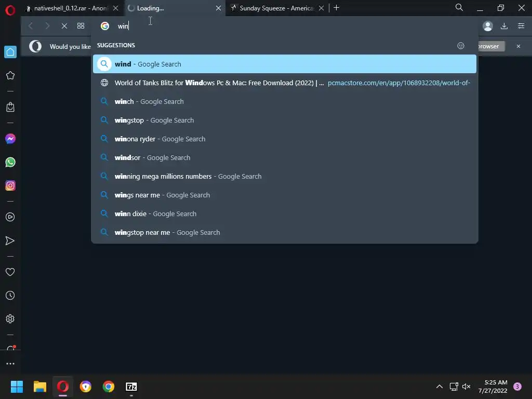Open the search tabs magnifier

pos(459,7)
